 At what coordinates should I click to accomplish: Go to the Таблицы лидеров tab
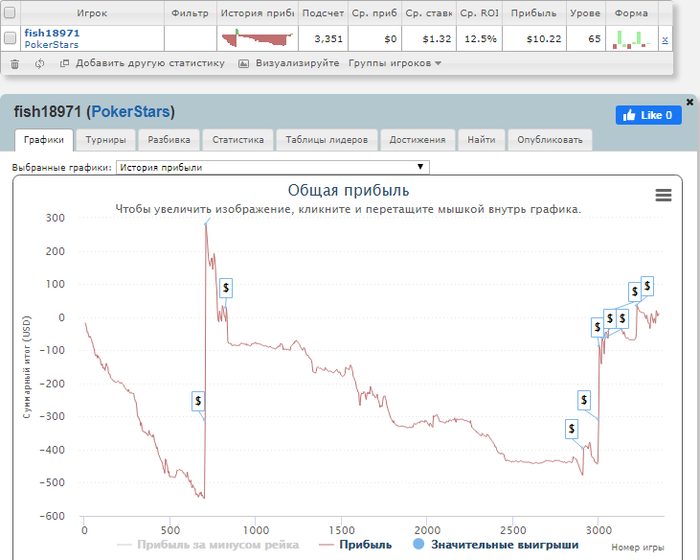point(326,140)
